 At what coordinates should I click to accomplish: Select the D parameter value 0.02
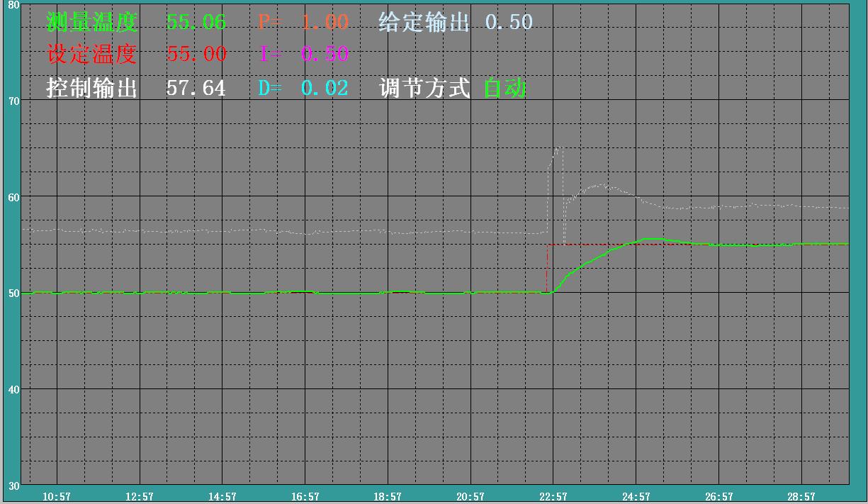click(325, 88)
